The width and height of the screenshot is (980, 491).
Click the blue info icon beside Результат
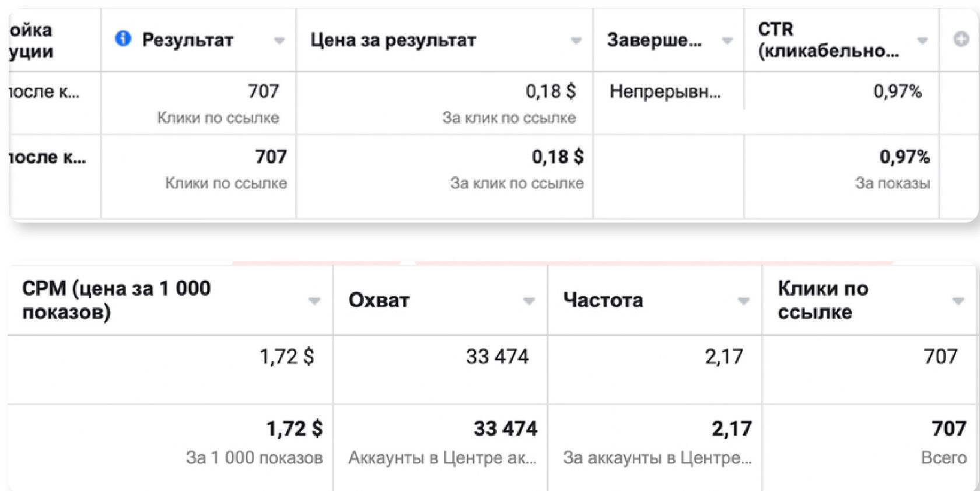[x=123, y=39]
